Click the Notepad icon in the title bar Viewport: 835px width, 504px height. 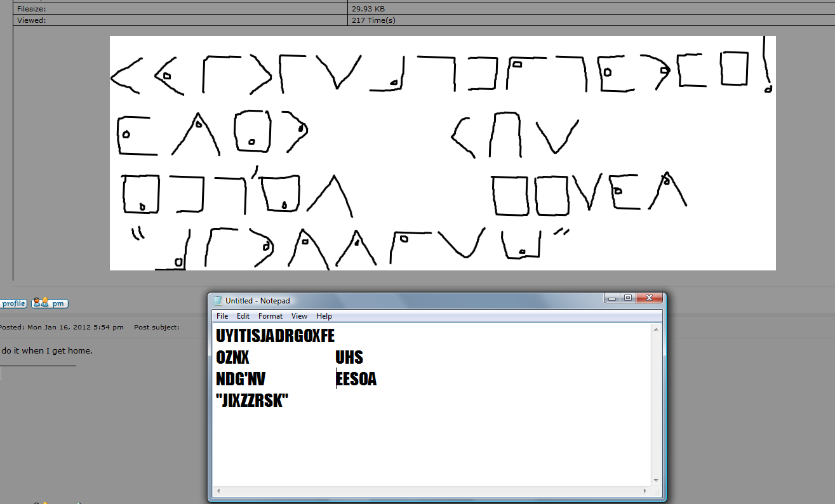click(217, 300)
